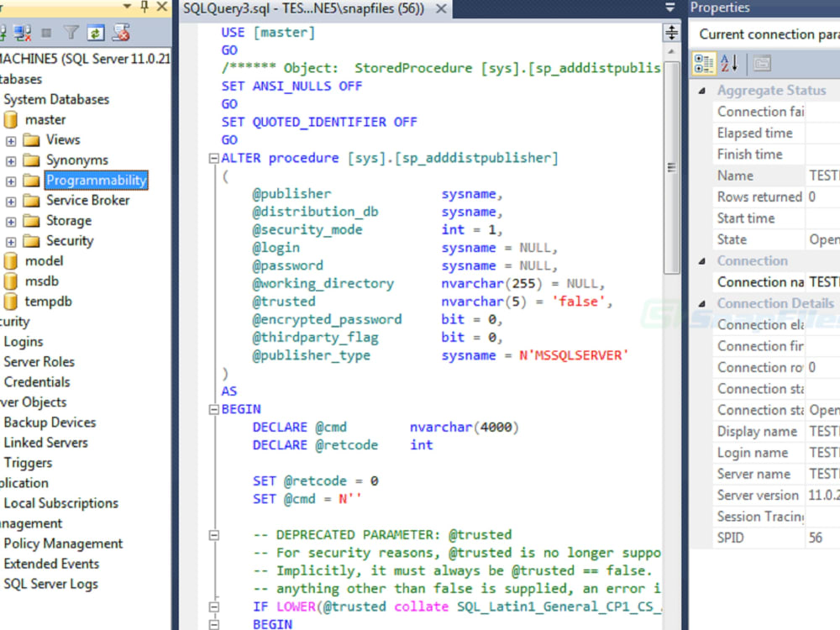Open the active documents dropdown list
The height and width of the screenshot is (630, 840).
pyautogui.click(x=669, y=7)
